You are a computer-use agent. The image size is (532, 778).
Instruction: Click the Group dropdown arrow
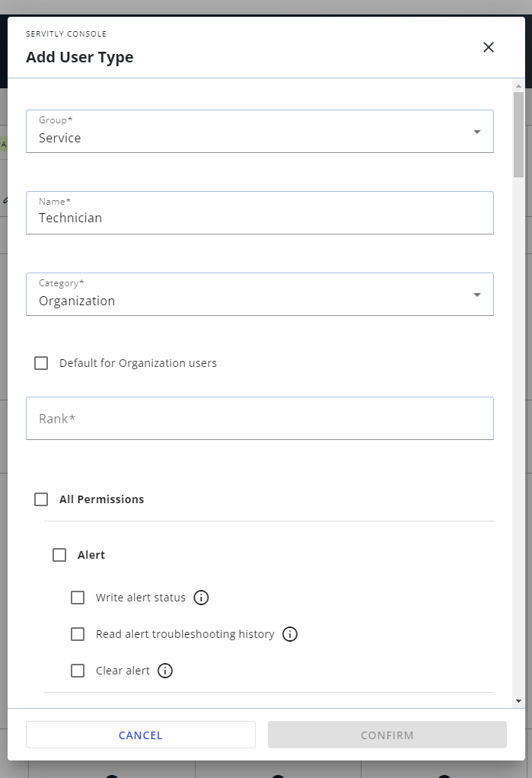(x=477, y=132)
